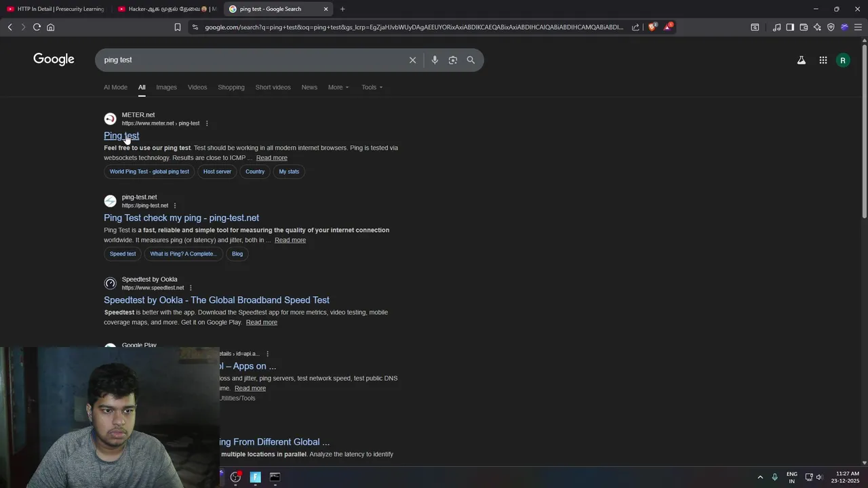Screen dimensions: 868x488
Task: Open the Speed test sitelink chip
Action: (x=123, y=254)
